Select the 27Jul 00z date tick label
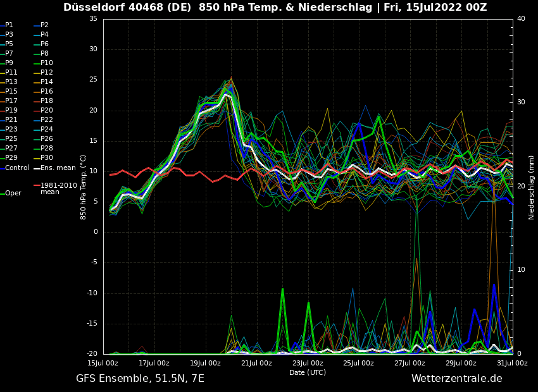This screenshot has width=538, height=392. pos(410,364)
